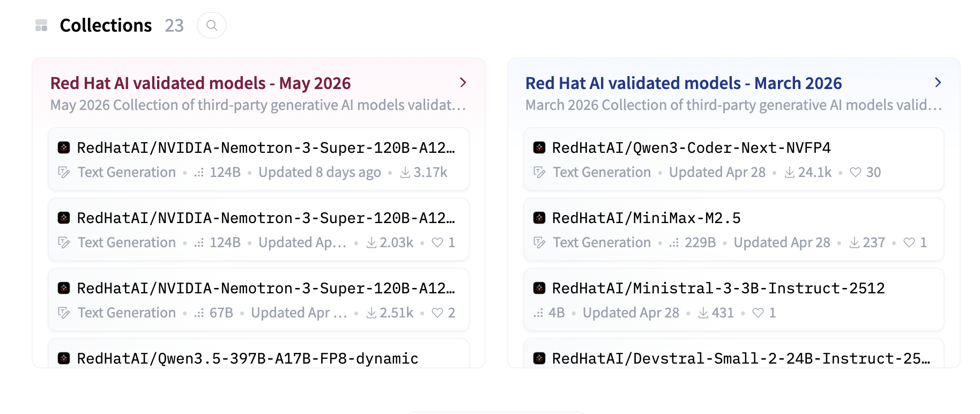Open the RedHatAI/Ministral-3-3B-Instruct-2512 model
Screen dimensions: 980x414
pos(718,288)
